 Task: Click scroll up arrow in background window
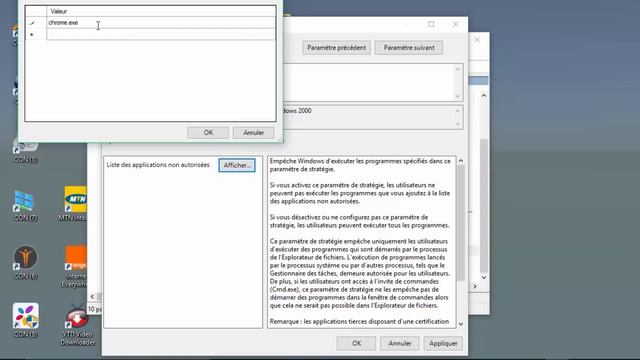[x=484, y=95]
